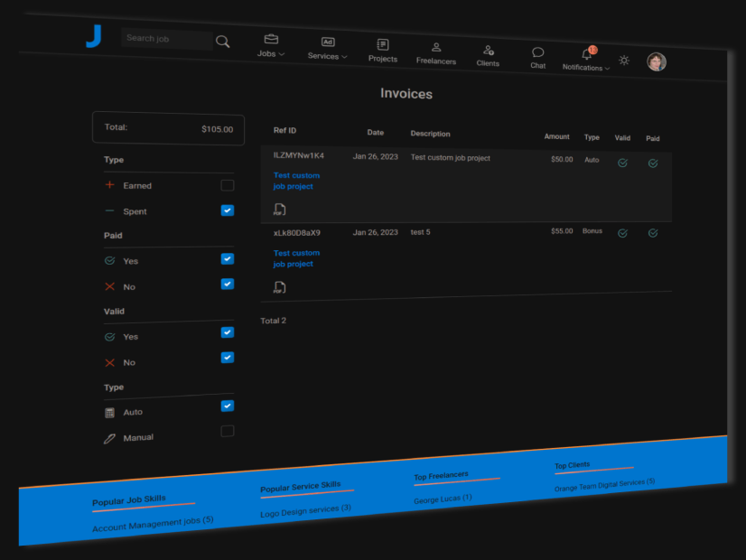Click the $55.00 amount cell
The image size is (746, 560).
coord(562,230)
